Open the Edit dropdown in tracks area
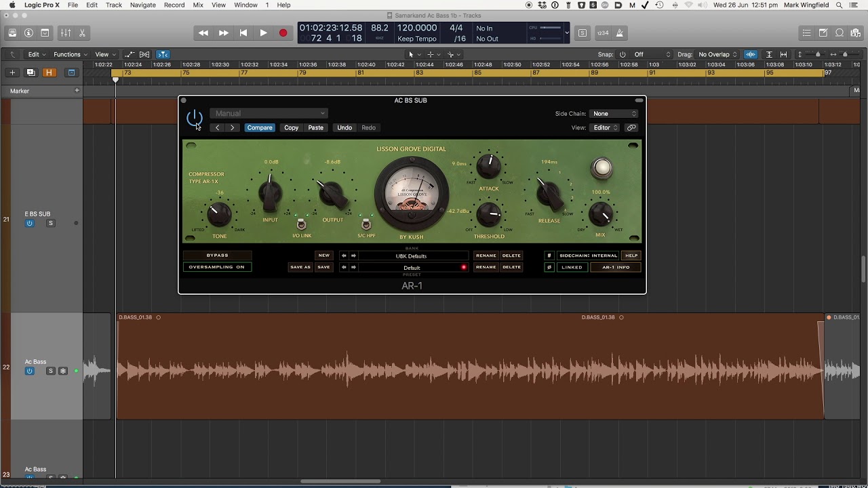 [37, 54]
